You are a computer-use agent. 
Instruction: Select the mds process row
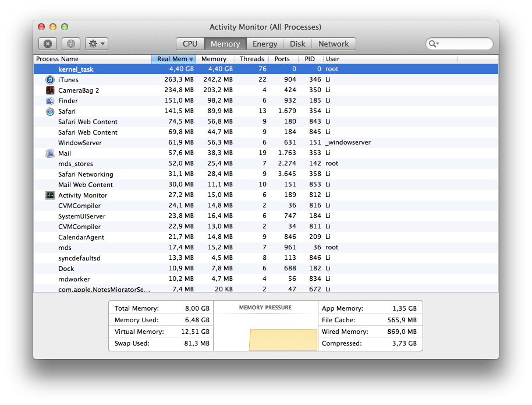coord(266,248)
